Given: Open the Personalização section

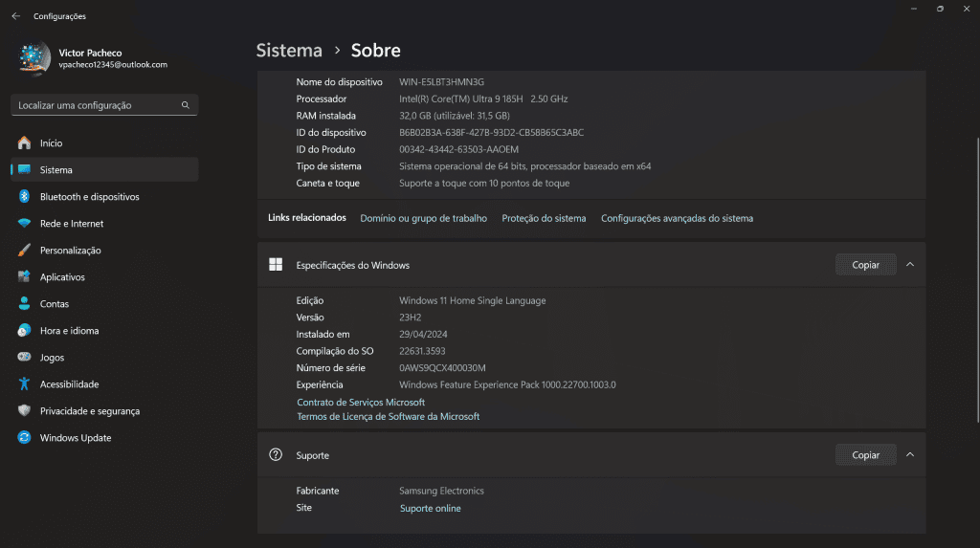Looking at the screenshot, I should tap(104, 250).
